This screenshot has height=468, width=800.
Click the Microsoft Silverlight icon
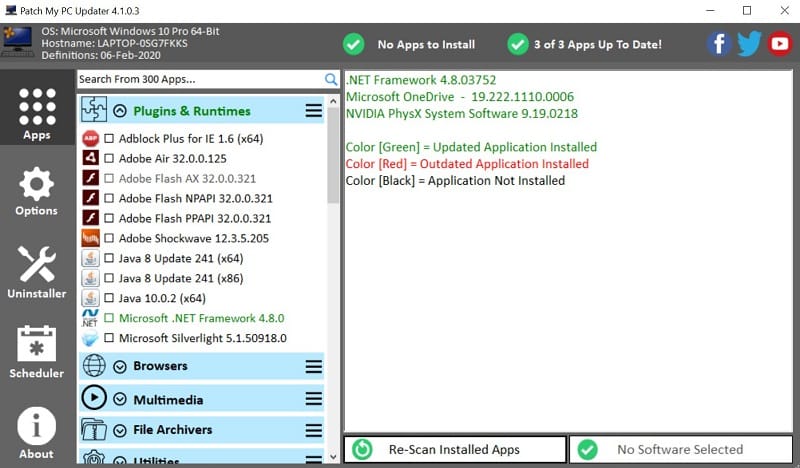[x=90, y=338]
